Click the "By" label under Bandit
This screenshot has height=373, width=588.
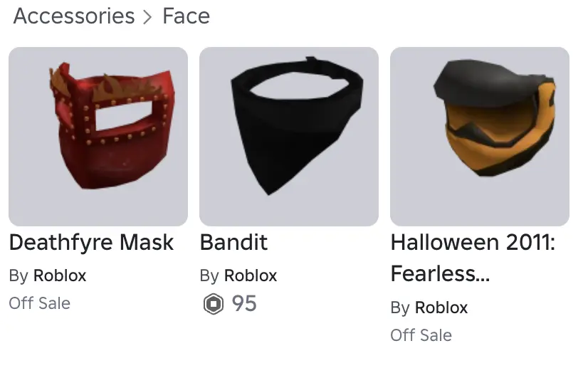tap(209, 275)
